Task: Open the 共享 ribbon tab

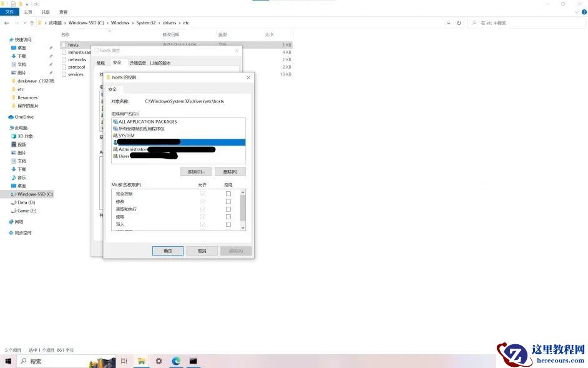Action: click(x=46, y=12)
